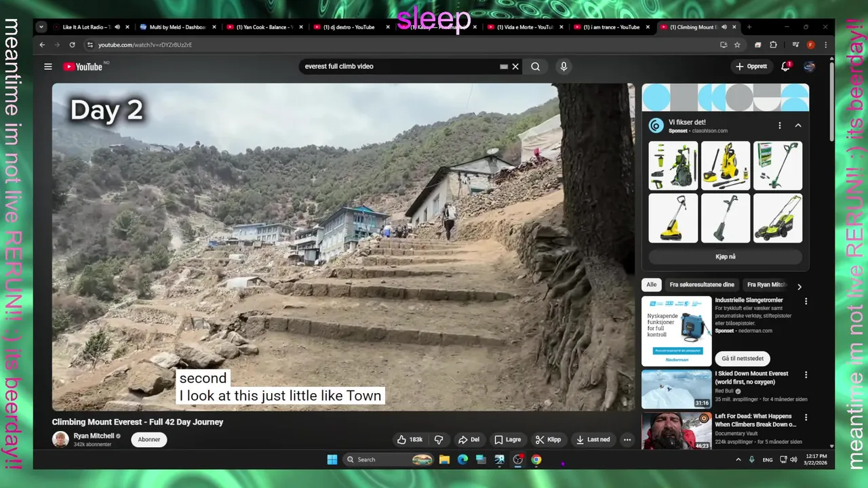Open Google Chrome on the taskbar
868x488 pixels.
pyautogui.click(x=536, y=460)
